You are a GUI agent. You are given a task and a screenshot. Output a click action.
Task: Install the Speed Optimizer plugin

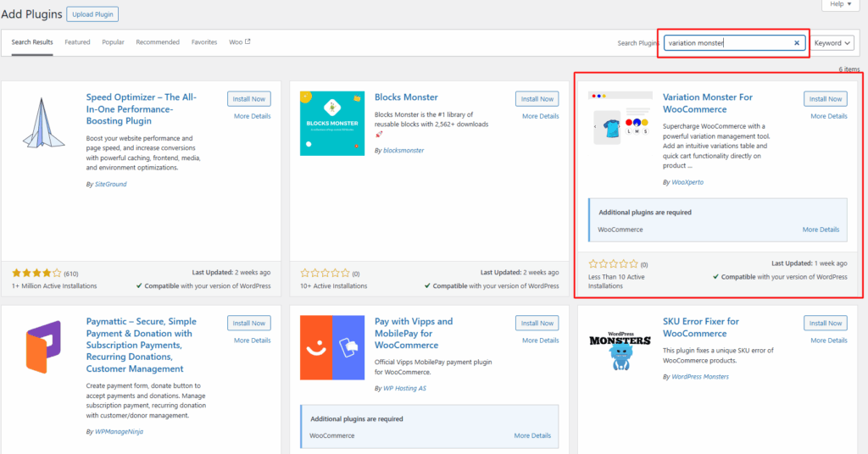248,99
